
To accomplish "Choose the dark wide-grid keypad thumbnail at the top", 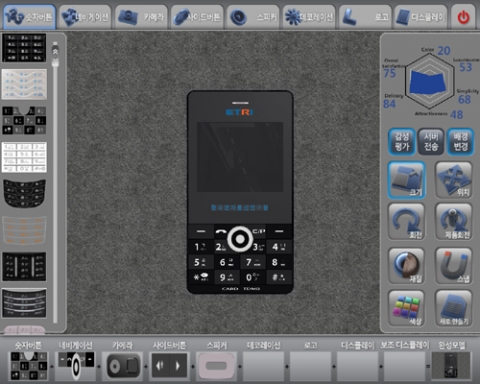I will click(24, 48).
